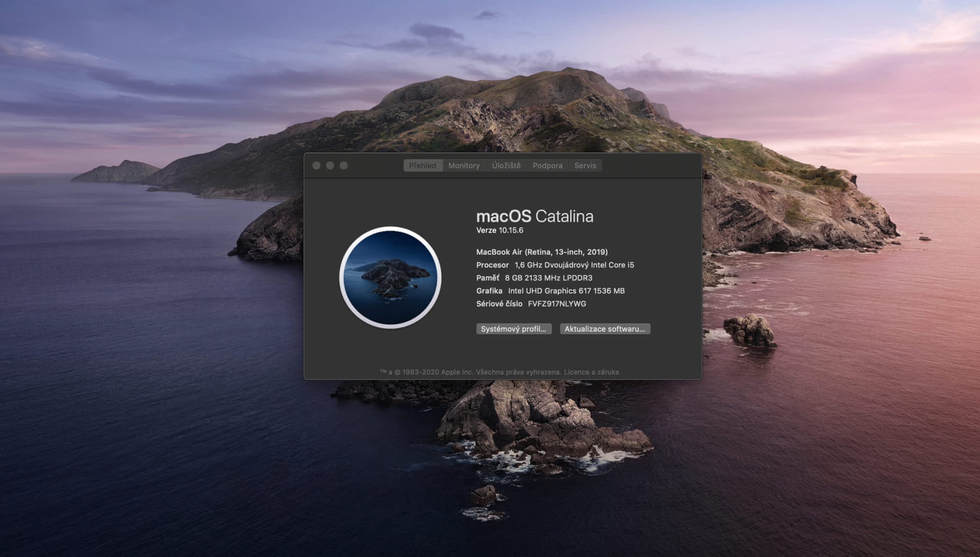980x557 pixels.
Task: Open the Servis tab
Action: coord(585,165)
